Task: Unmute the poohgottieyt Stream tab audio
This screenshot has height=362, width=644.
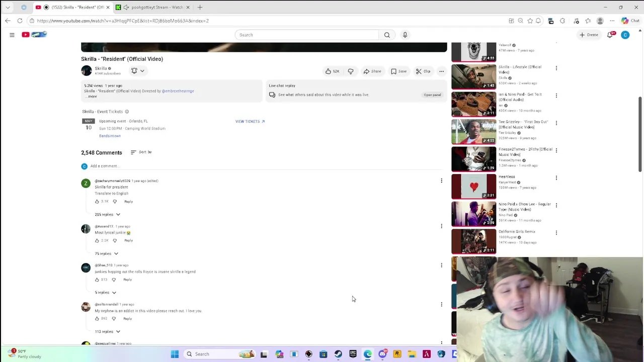Action: [126, 7]
